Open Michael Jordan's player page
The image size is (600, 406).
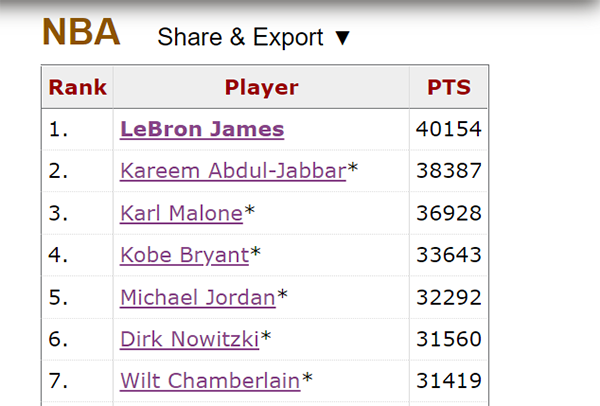198,297
